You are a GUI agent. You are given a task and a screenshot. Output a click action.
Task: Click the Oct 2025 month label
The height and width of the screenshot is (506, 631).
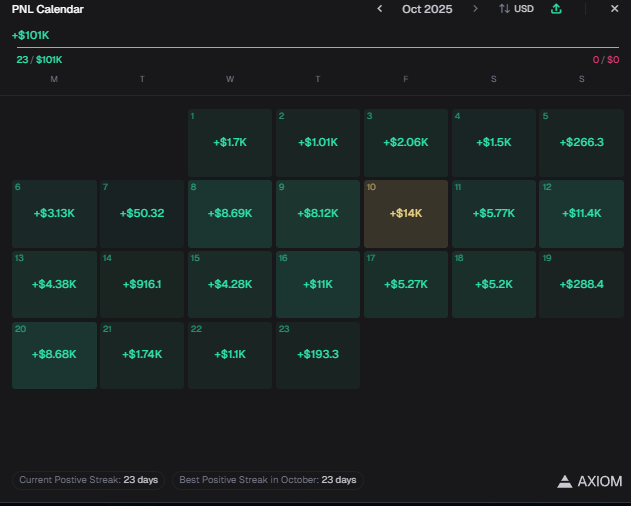click(x=427, y=9)
